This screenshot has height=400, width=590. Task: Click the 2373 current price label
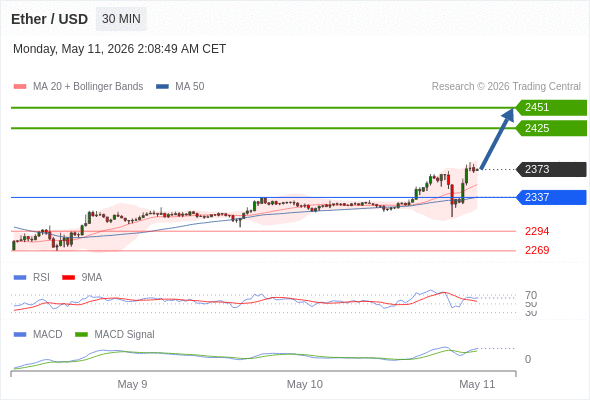click(x=551, y=169)
